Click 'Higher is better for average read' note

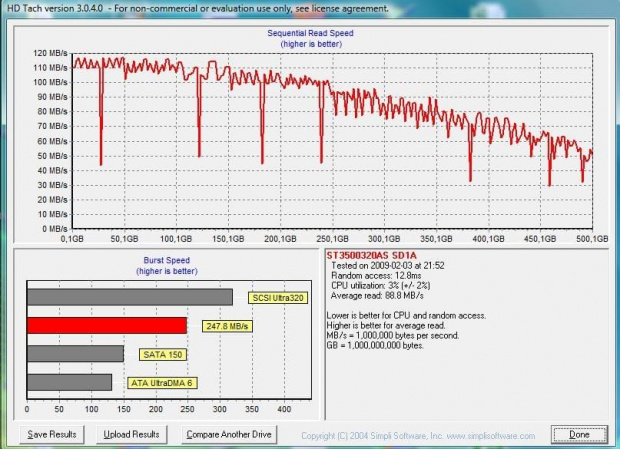386,326
